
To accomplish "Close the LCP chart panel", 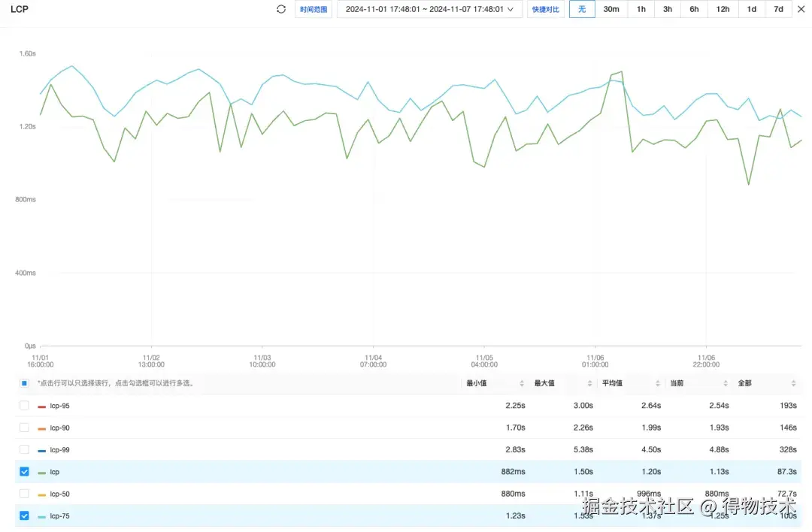I will pyautogui.click(x=801, y=9).
